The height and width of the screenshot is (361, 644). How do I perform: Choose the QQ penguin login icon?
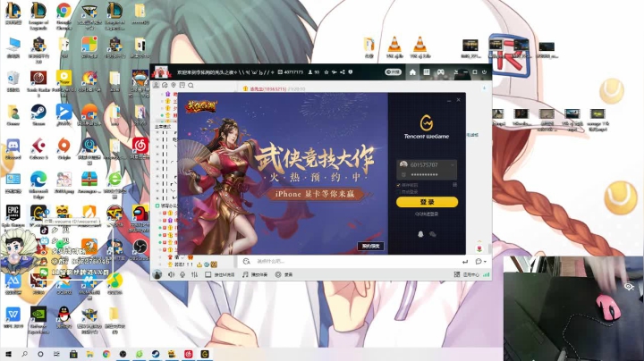pyautogui.click(x=420, y=234)
